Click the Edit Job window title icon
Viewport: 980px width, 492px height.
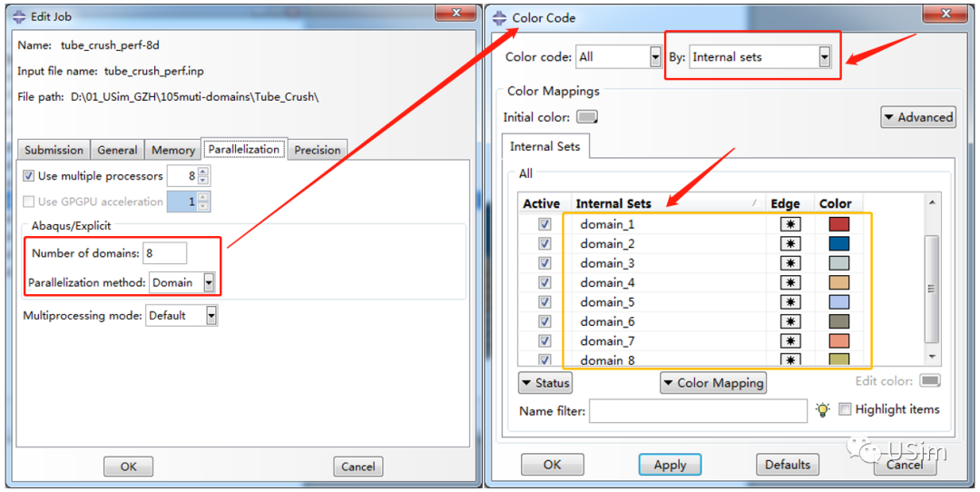coord(19,17)
